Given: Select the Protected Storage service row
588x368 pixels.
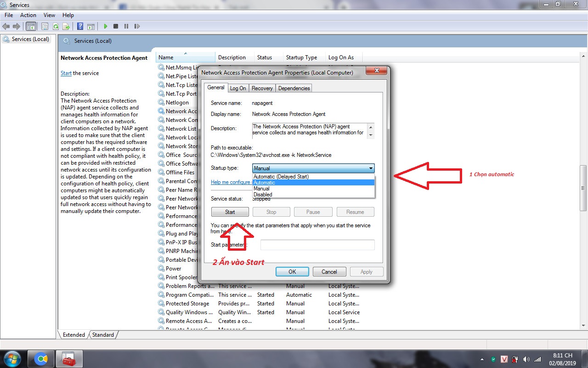Looking at the screenshot, I should pos(260,304).
